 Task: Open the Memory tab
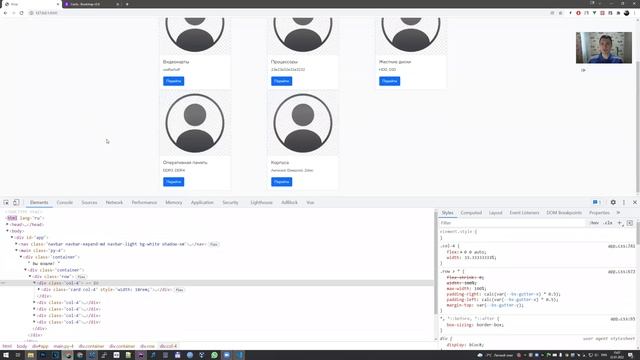tap(173, 202)
